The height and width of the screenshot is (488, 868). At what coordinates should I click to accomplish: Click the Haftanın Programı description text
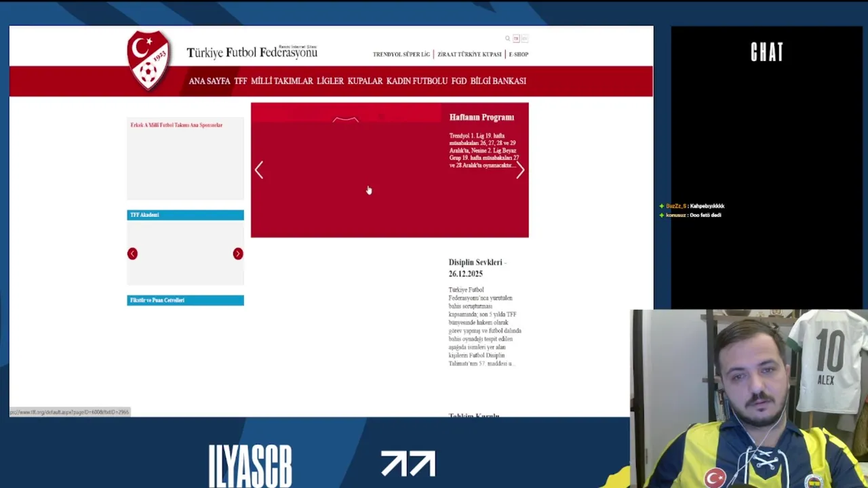coord(484,150)
